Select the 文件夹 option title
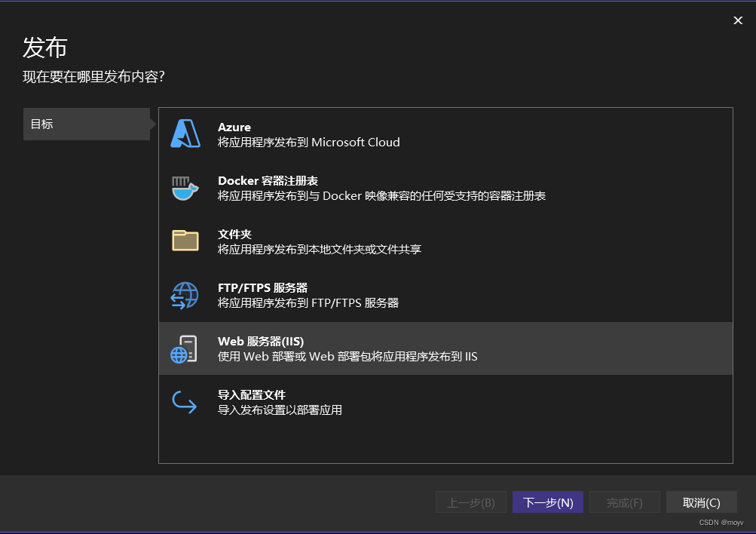Viewport: 756px width, 534px height. point(235,235)
